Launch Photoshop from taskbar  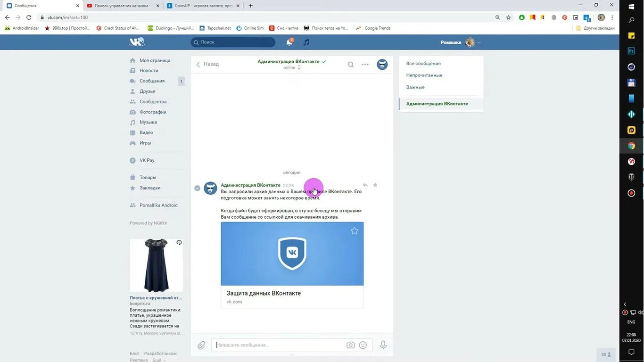pos(632,51)
